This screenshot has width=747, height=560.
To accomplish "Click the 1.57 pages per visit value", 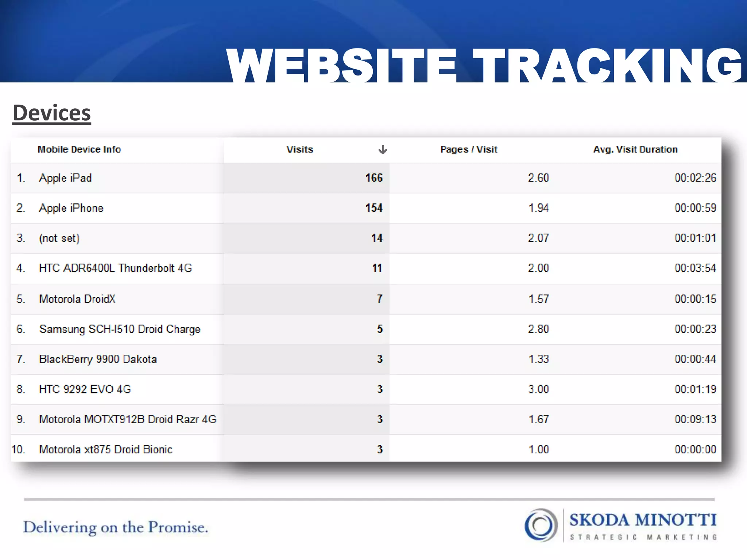I will point(538,299).
